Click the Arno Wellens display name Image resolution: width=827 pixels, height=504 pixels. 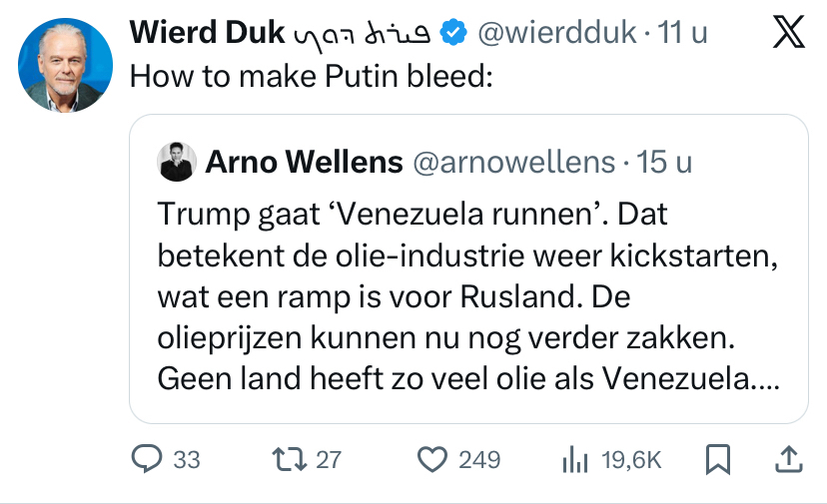(304, 162)
